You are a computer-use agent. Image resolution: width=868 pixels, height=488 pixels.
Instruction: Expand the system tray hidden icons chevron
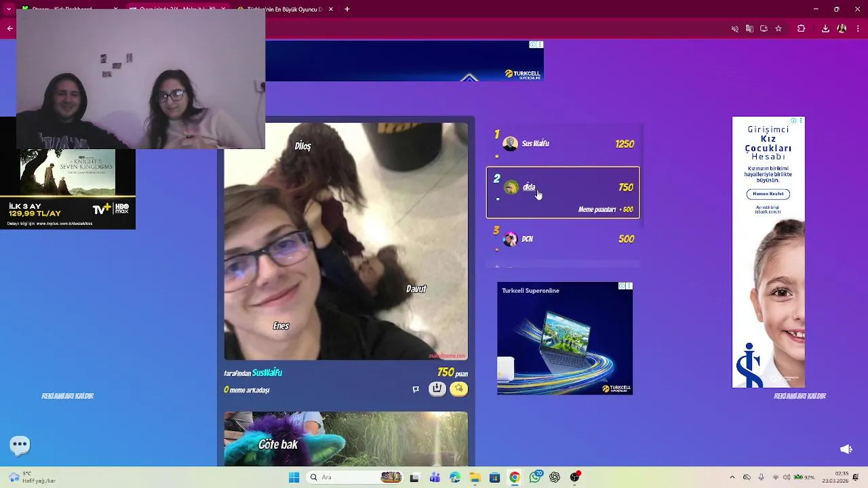pos(732,477)
